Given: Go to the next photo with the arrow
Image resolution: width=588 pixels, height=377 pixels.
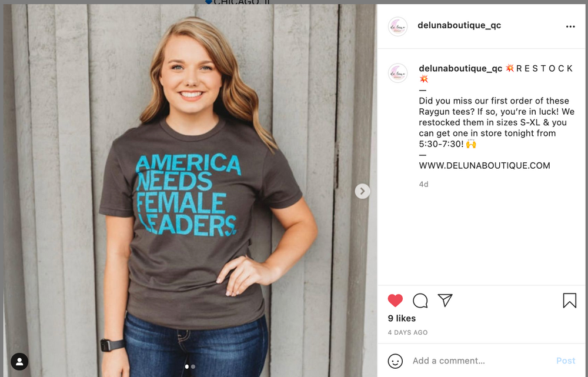Looking at the screenshot, I should click(x=362, y=191).
